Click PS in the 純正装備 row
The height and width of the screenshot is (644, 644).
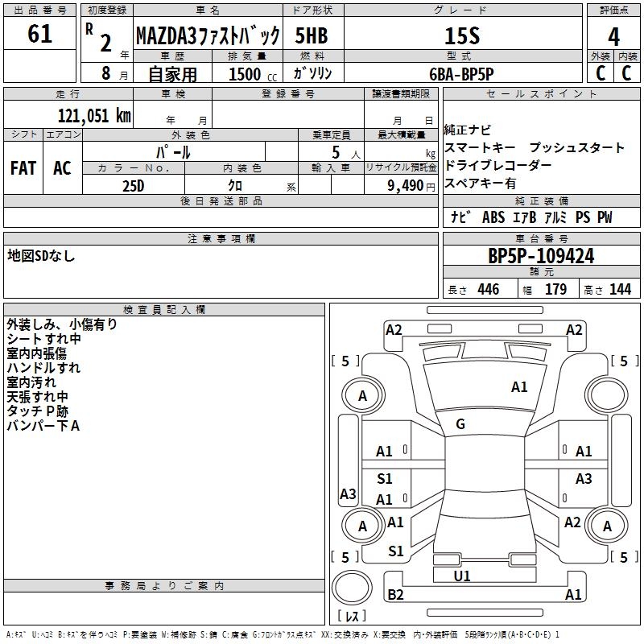point(582,217)
